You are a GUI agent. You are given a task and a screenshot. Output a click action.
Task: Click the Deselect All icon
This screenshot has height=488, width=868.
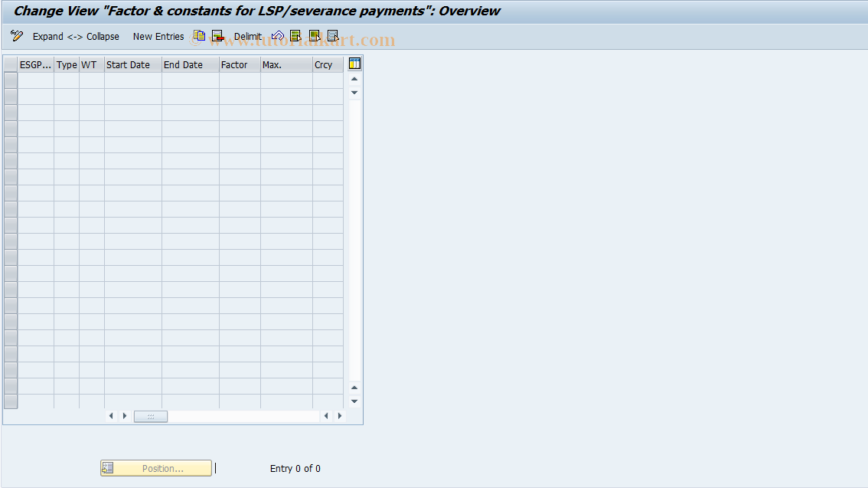tap(333, 36)
